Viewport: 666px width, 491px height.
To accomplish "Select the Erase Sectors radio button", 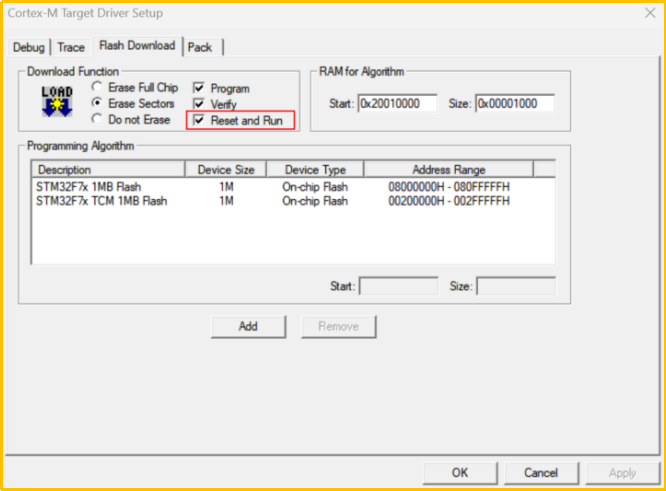I will click(x=98, y=103).
